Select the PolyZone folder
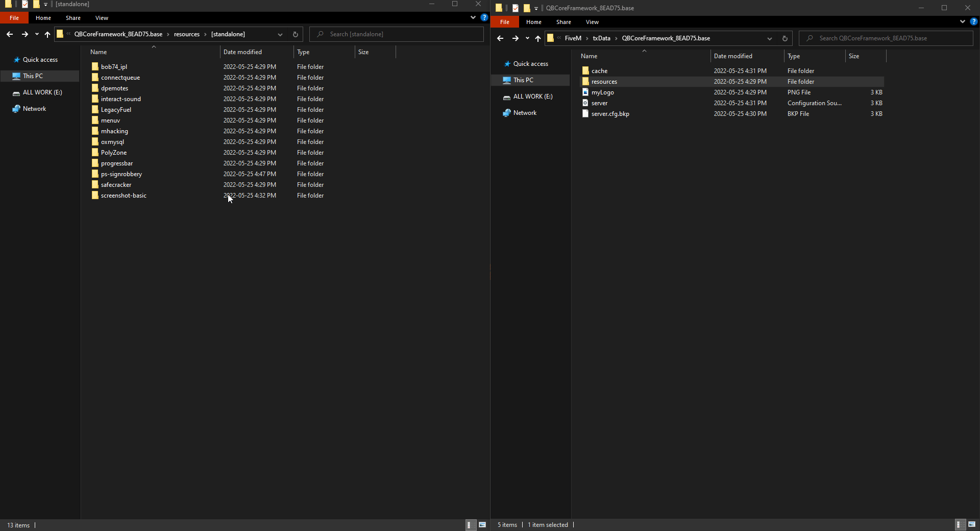Screen dimensions: 980x531 (x=114, y=153)
